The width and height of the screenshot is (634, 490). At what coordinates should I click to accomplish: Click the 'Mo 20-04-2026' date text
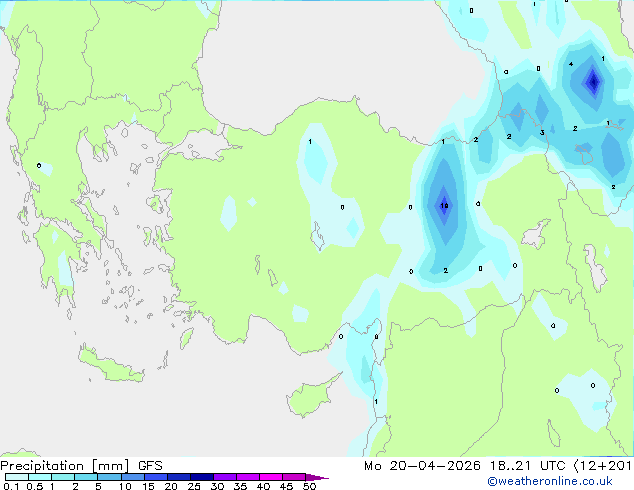click(423, 466)
